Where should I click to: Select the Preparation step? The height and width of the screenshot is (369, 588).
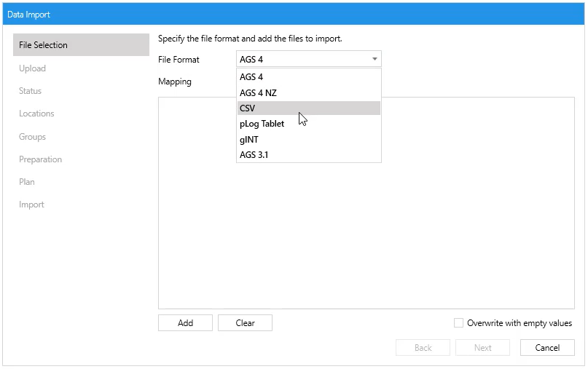[x=40, y=159]
